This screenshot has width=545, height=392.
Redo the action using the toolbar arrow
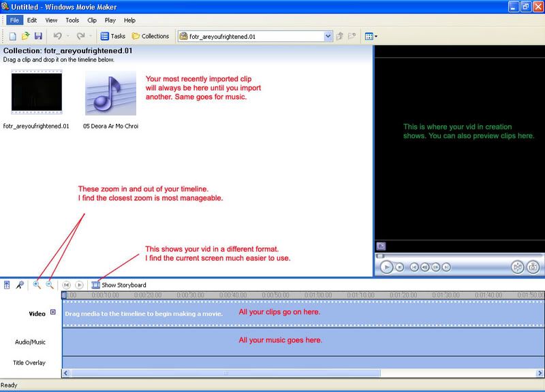click(x=80, y=36)
